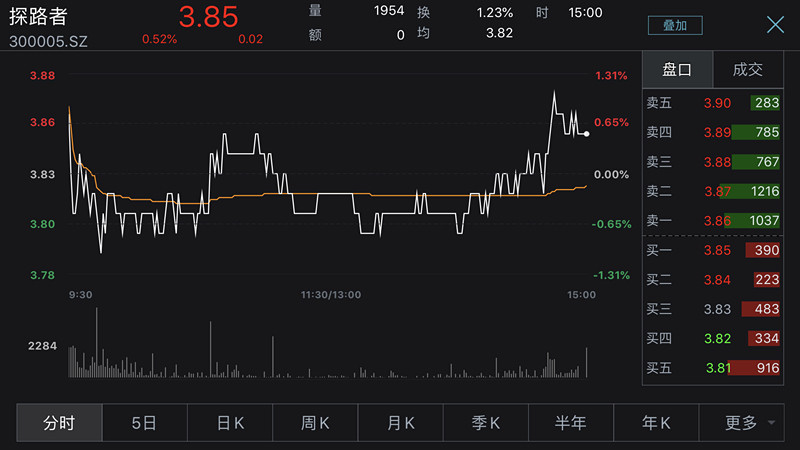Open the 年K chart tab

coord(656,422)
